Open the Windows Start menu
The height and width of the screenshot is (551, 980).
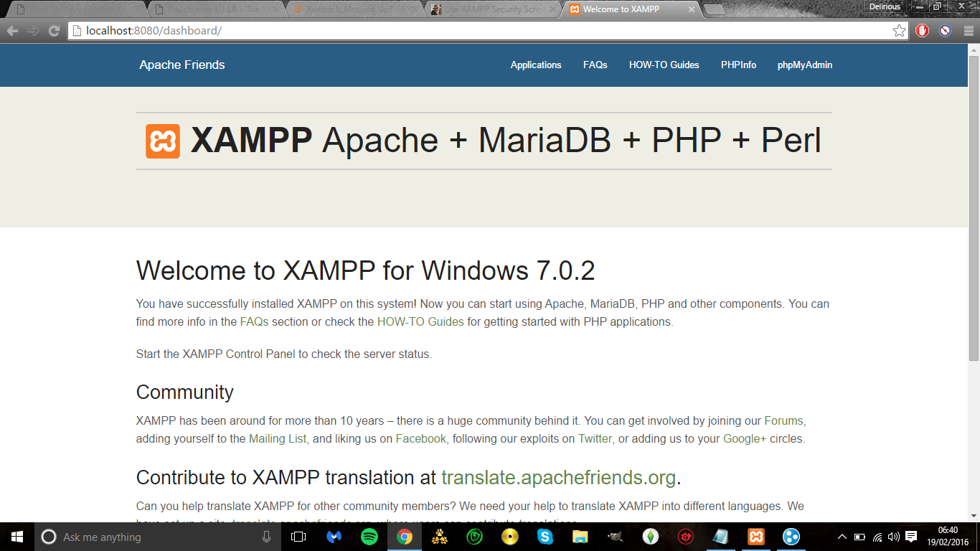[x=17, y=537]
